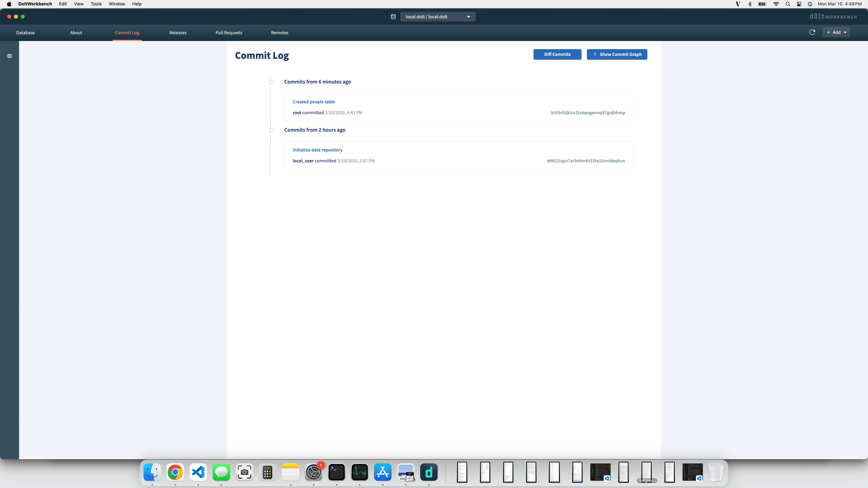This screenshot has height=488, width=868.
Task: Click the Diff Commits button
Action: (557, 54)
